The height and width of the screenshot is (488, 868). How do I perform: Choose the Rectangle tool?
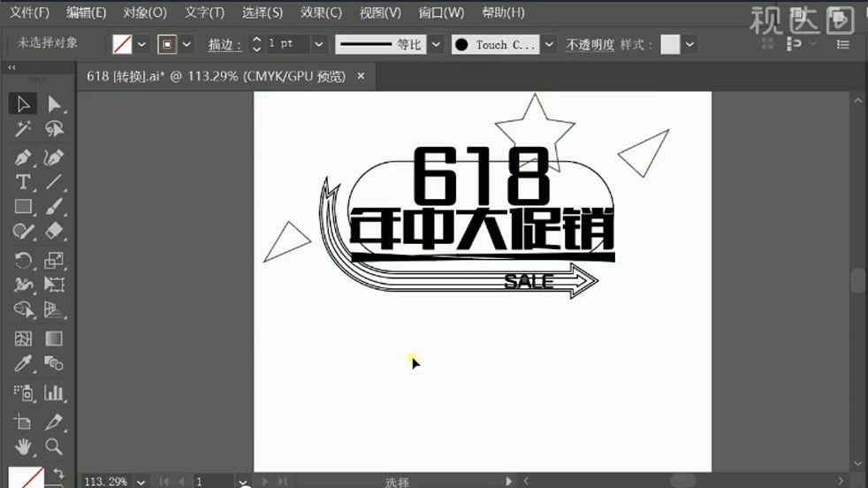coord(23,207)
